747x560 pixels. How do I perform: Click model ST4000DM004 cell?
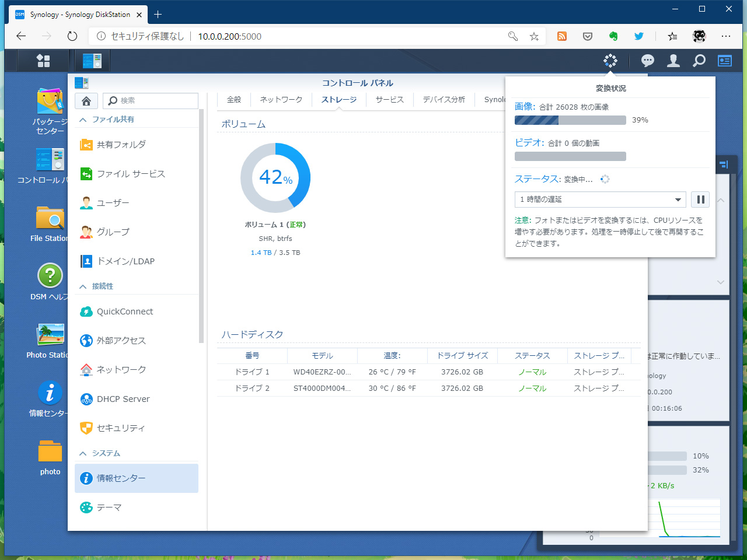(x=322, y=388)
